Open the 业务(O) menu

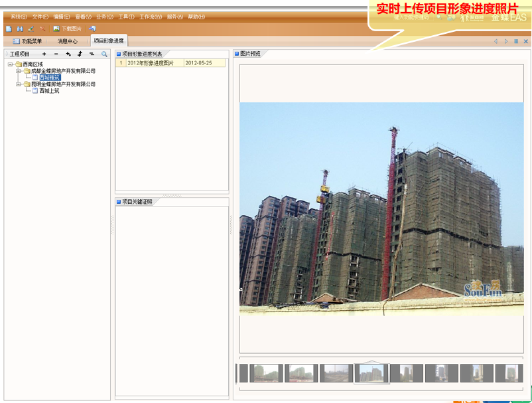(x=105, y=17)
